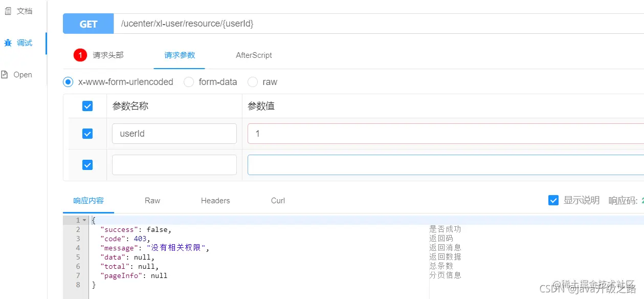Click the 是否成功 description text
644x299 pixels.
point(445,229)
